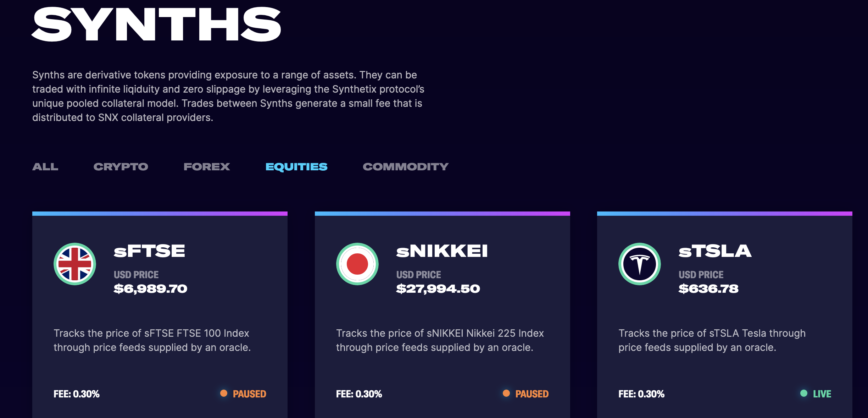Click the sFTSE UK flag icon
This screenshot has height=418, width=868.
pyautogui.click(x=75, y=264)
